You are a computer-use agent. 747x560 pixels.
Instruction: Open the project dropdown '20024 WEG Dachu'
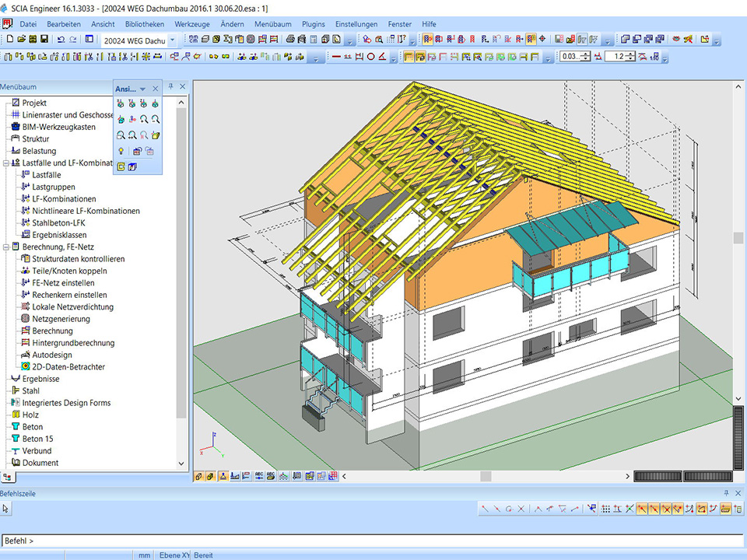click(x=172, y=40)
